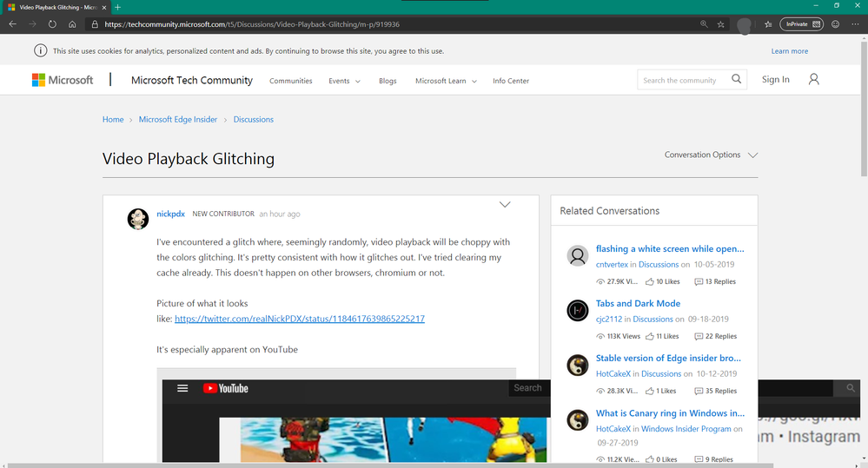The height and width of the screenshot is (468, 868).
Task: Open Tabs and Dark Mode conversation
Action: [638, 303]
